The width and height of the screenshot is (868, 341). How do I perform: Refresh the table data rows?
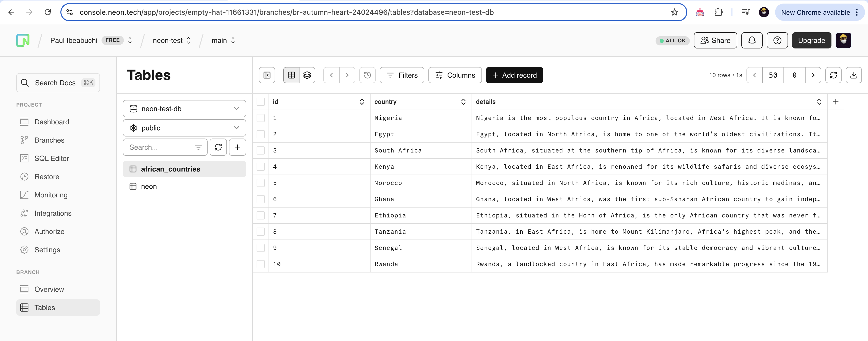click(x=833, y=75)
